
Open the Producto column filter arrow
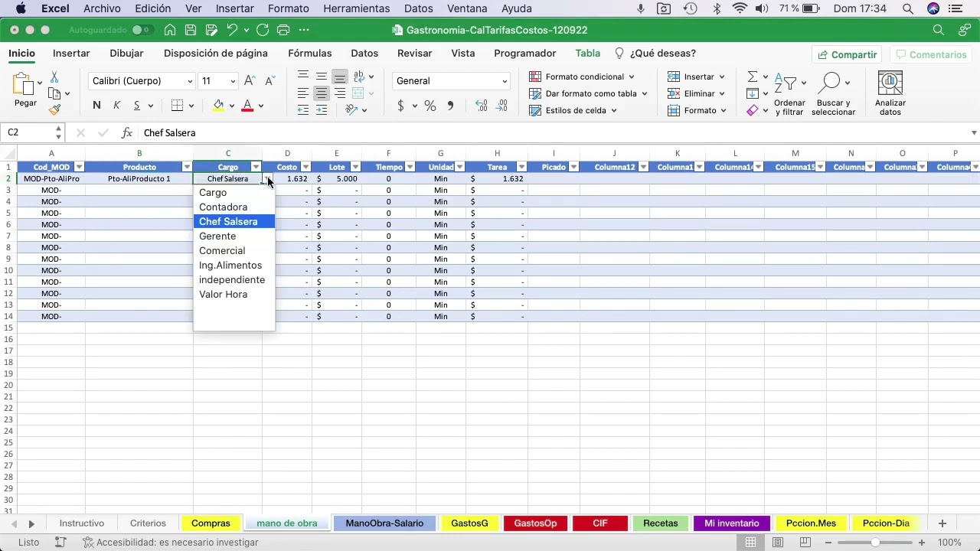187,167
